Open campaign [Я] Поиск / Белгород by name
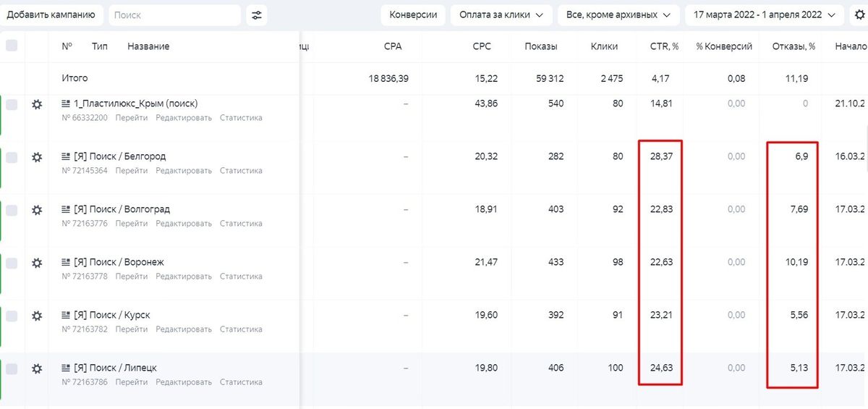The height and width of the screenshot is (409, 868). tap(119, 156)
